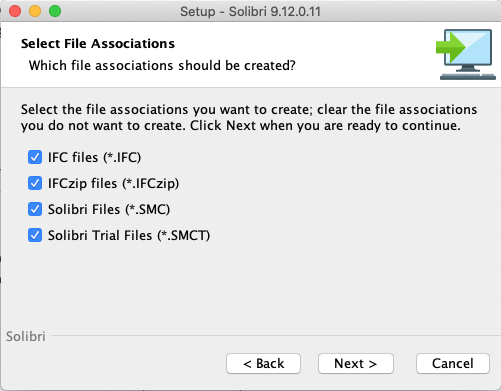Click the green zoom window button
This screenshot has height=391, width=501.
click(55, 11)
